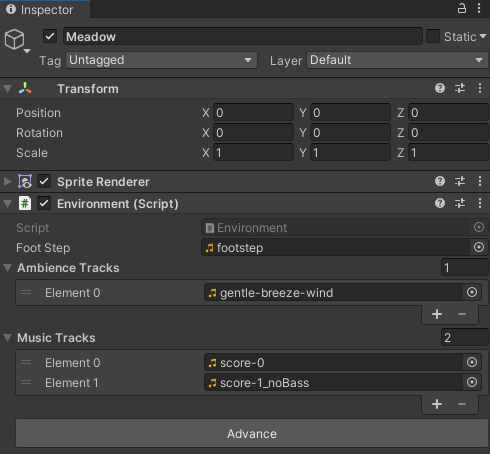Remove element from Ambience Tracks list
490x454 pixels.
tap(462, 314)
